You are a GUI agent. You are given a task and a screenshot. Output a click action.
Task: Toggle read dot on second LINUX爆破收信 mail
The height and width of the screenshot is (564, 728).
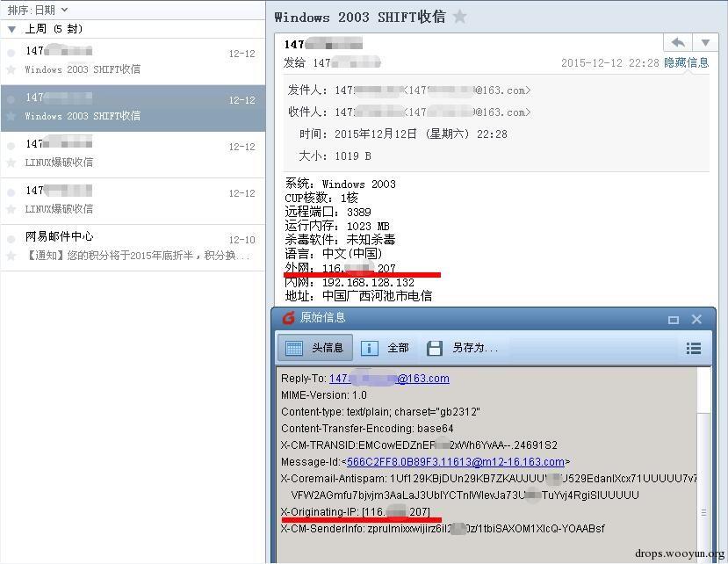tap(11, 192)
